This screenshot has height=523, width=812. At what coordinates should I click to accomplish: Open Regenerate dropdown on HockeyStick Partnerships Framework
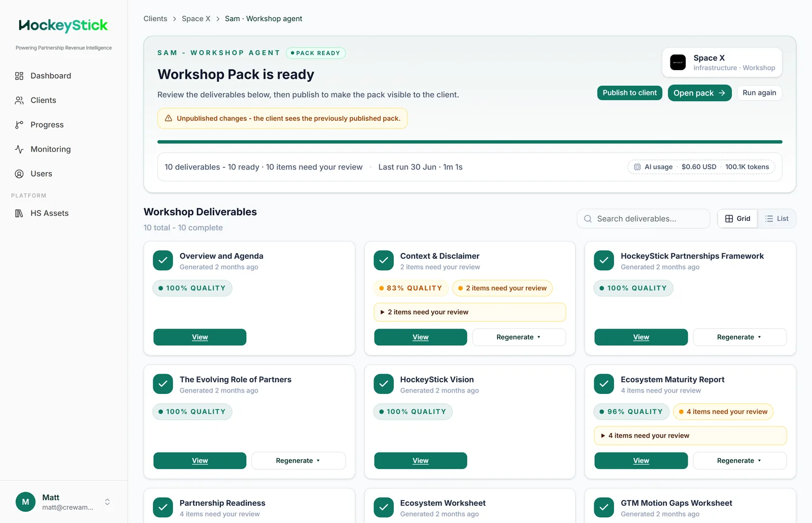pos(739,337)
